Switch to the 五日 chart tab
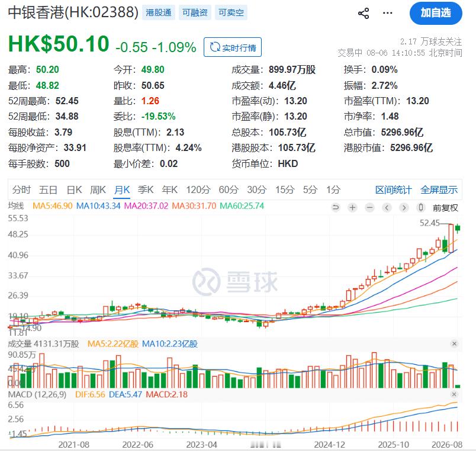 pyautogui.click(x=49, y=189)
